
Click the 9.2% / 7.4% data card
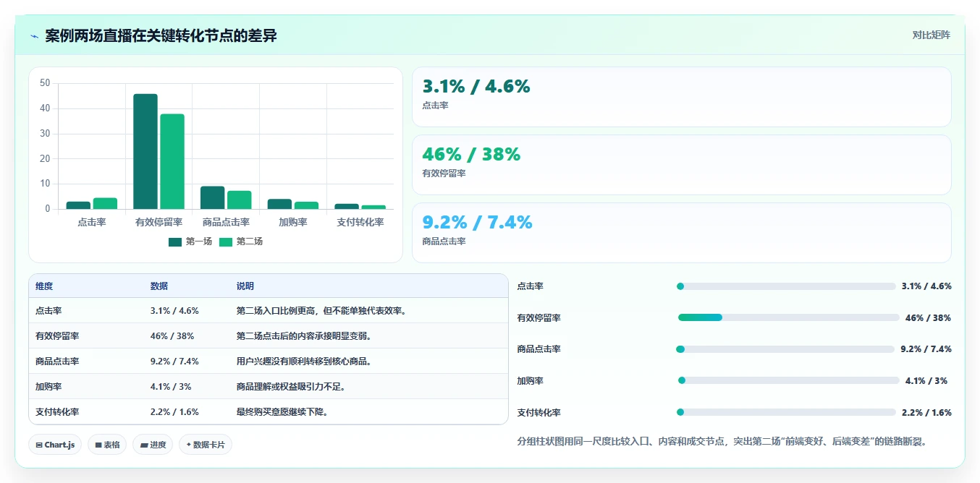(x=681, y=233)
